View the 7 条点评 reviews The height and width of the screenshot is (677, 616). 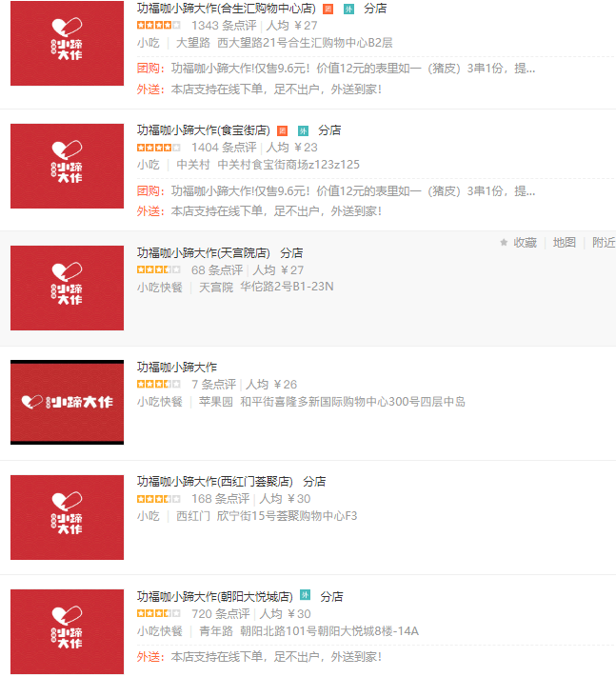click(213, 385)
